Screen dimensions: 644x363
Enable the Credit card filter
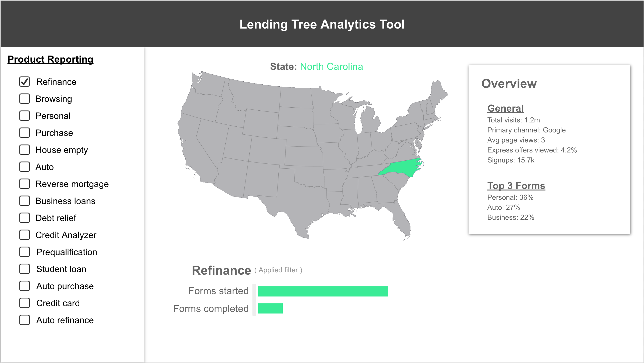[x=25, y=303]
